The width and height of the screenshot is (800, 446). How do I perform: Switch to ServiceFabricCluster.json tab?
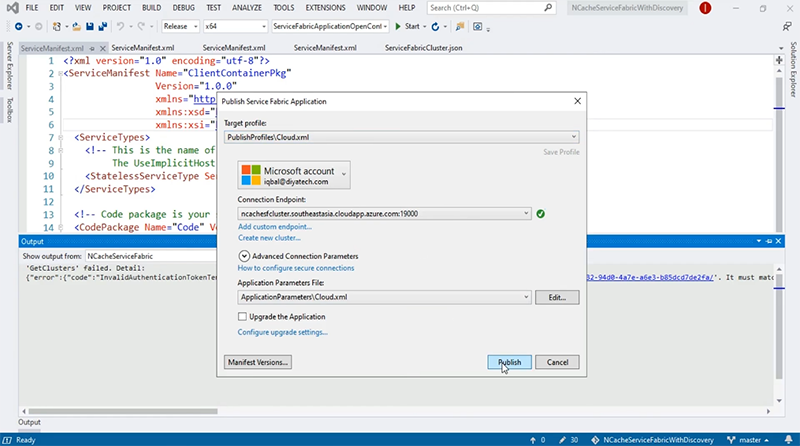click(423, 48)
